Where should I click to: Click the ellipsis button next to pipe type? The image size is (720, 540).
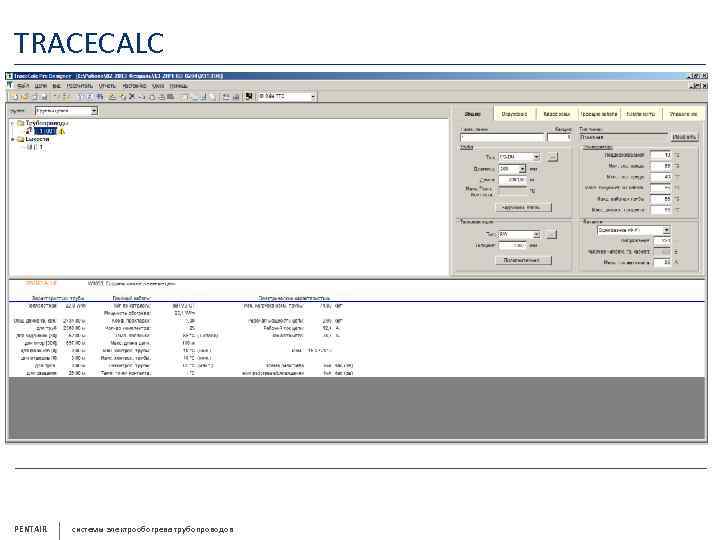click(x=552, y=157)
